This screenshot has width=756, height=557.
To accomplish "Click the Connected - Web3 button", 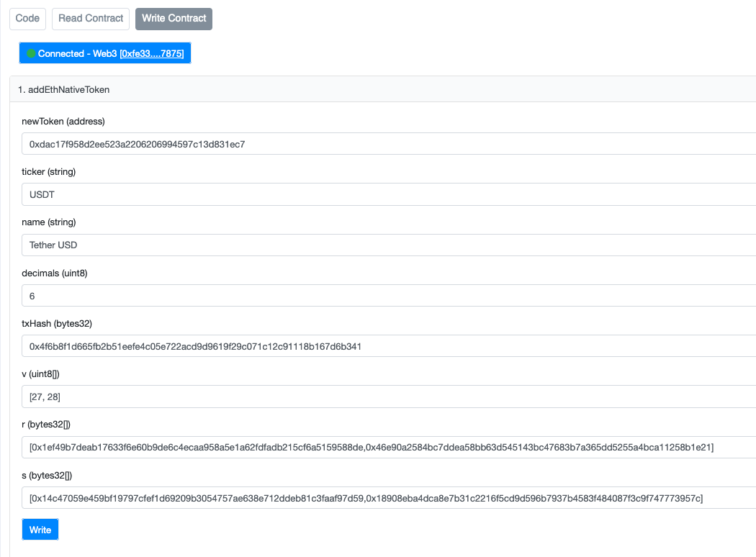I will click(105, 53).
